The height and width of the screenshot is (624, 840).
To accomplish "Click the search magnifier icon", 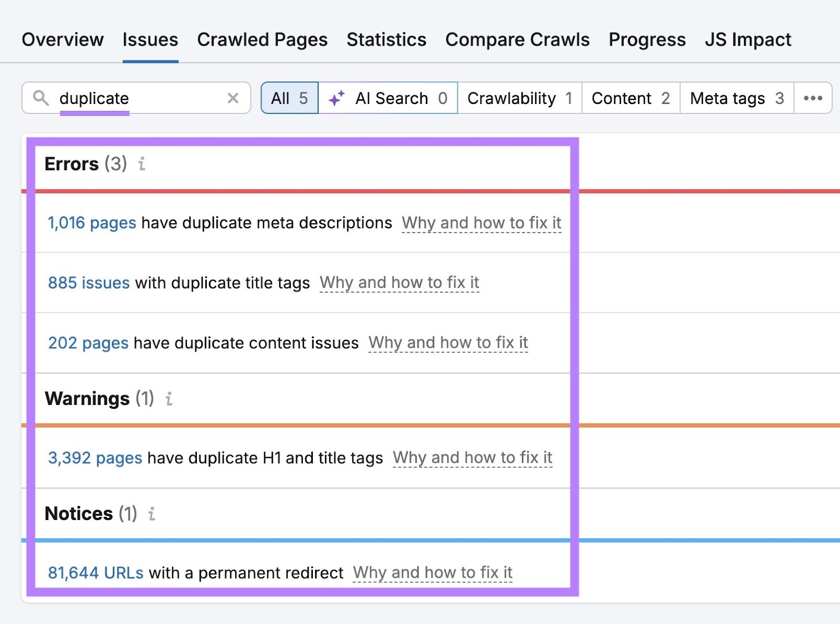I will tap(41, 98).
